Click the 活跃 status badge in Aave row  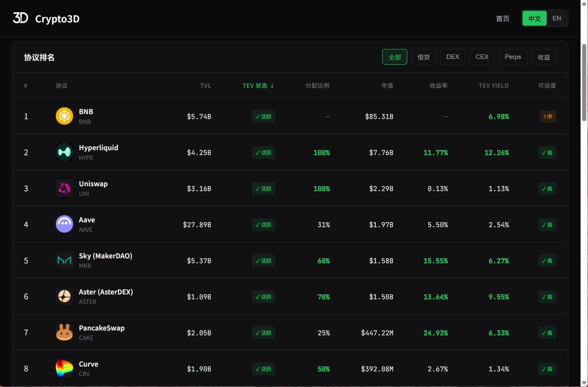(x=264, y=225)
